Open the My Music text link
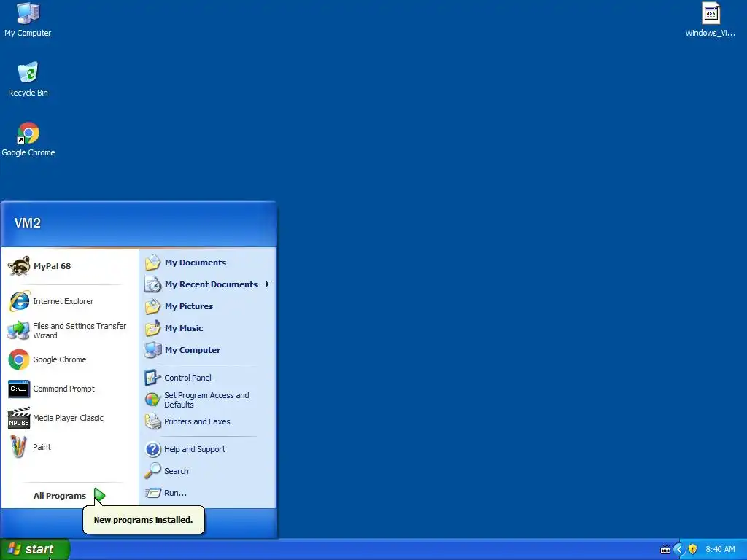The image size is (747, 560). (184, 328)
